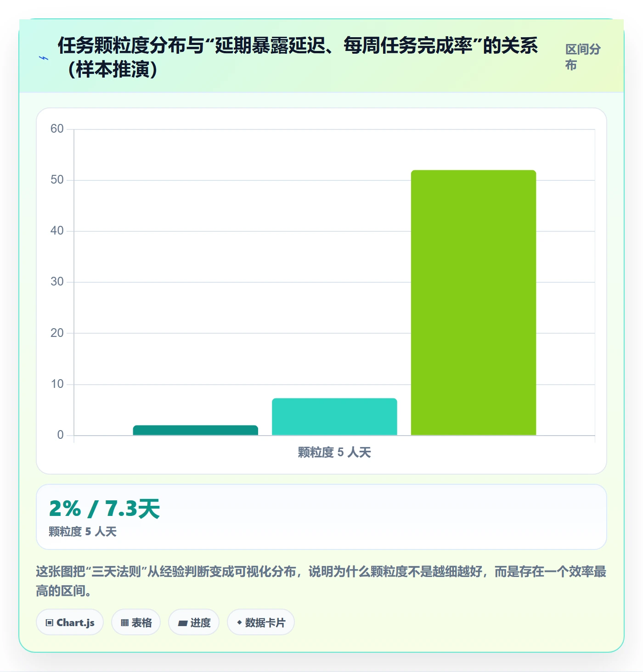Select the short dark teal bar

click(x=196, y=430)
